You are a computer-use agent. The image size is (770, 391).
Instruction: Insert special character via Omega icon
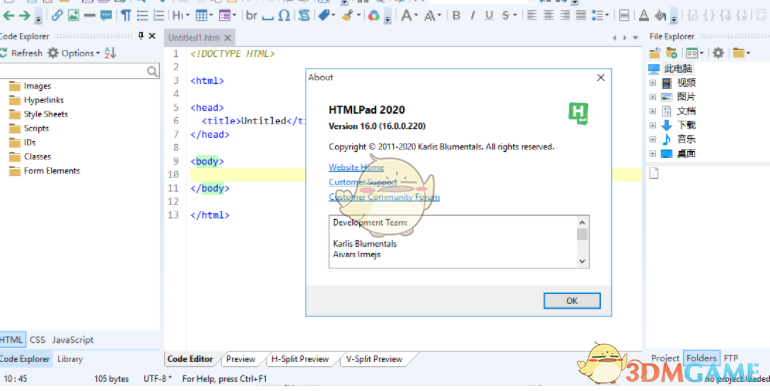point(284,15)
